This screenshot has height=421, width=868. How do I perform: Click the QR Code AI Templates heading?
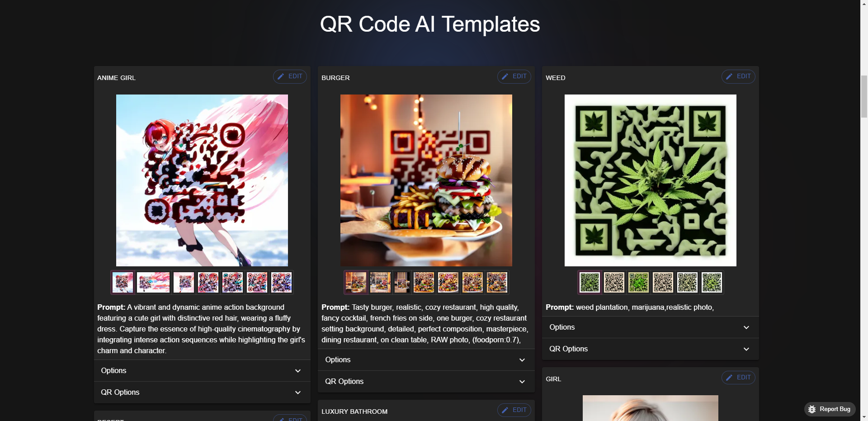pyautogui.click(x=430, y=24)
